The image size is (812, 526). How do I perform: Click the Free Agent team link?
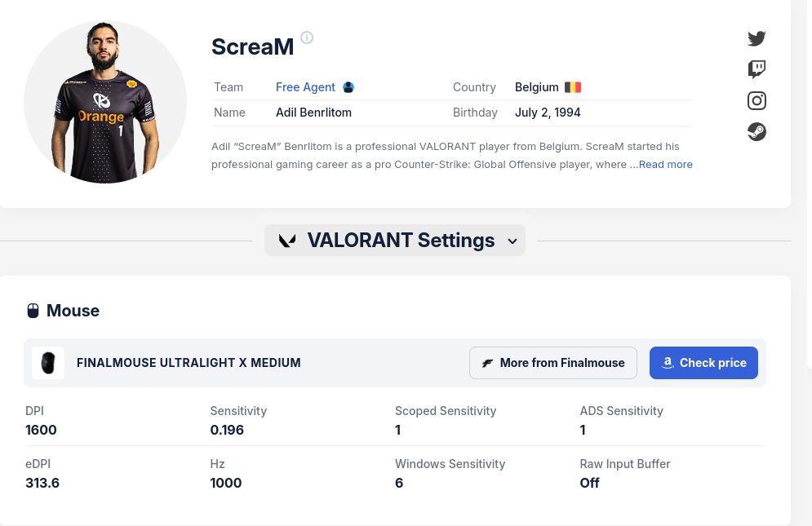[305, 87]
